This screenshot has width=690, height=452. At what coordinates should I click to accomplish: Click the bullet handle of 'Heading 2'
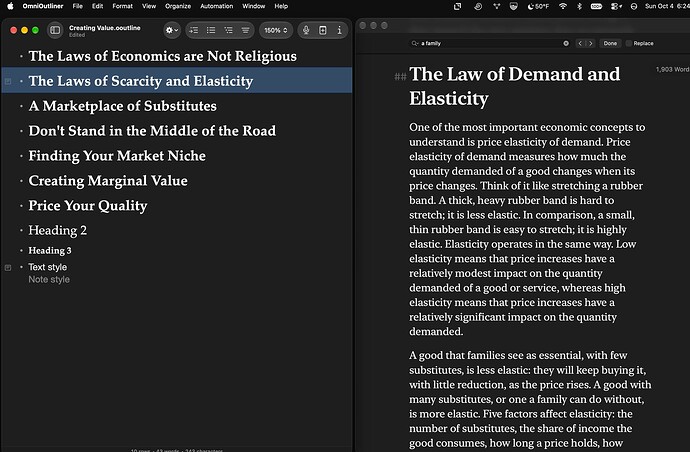[21, 230]
